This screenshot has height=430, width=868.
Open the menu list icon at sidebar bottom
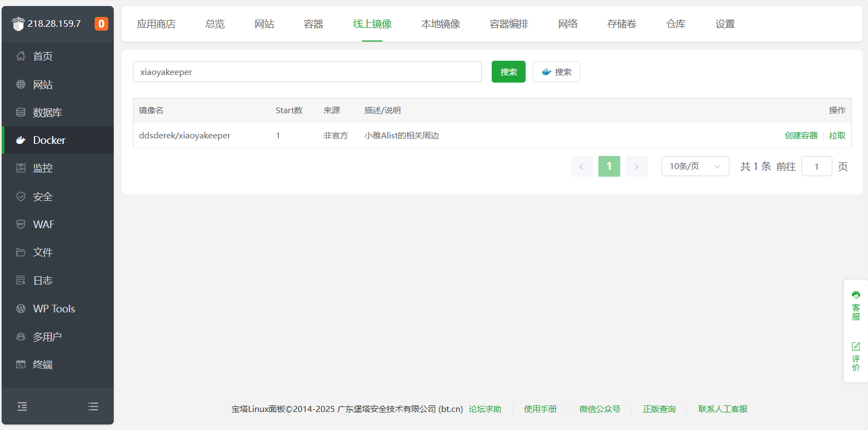pos(94,406)
